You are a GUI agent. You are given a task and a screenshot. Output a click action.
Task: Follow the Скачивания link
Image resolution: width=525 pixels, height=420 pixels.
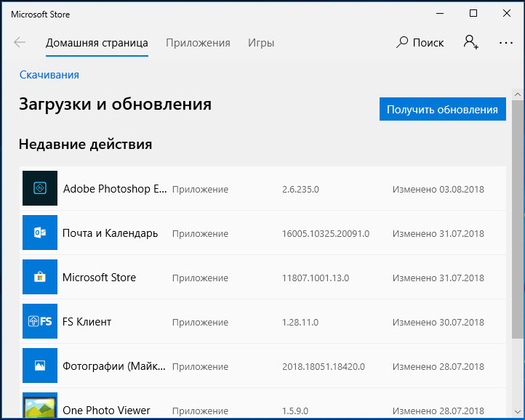[x=49, y=75]
